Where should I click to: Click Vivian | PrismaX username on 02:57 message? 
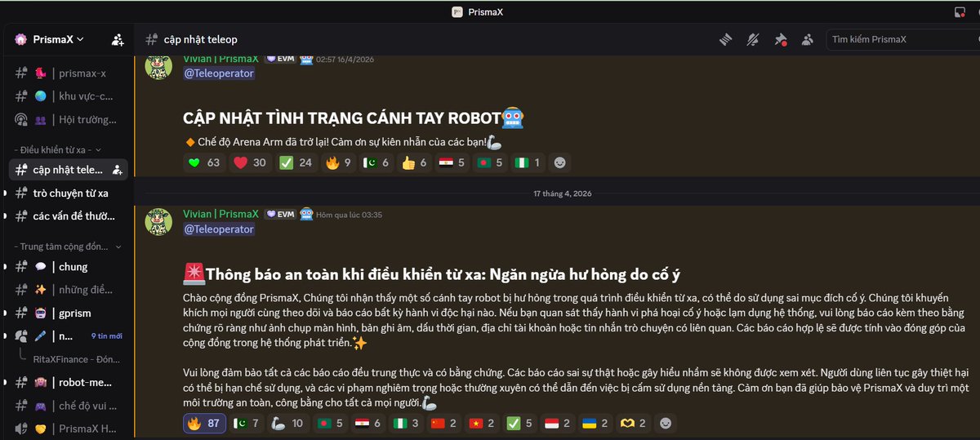click(220, 59)
